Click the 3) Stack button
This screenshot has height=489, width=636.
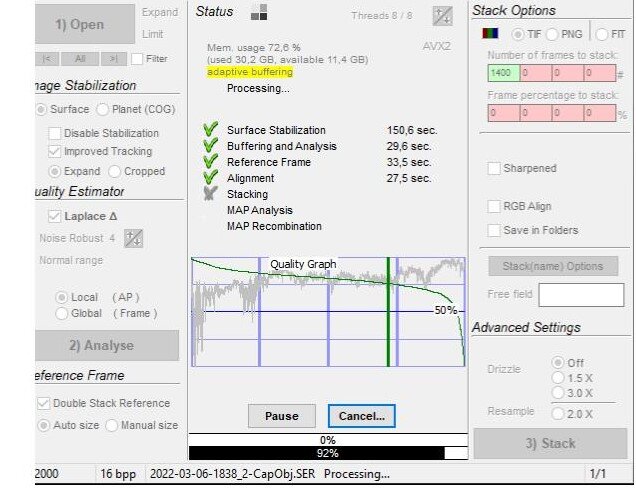(x=550, y=443)
